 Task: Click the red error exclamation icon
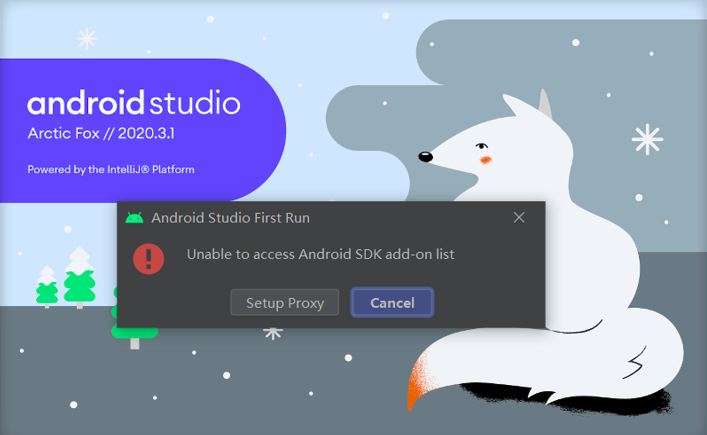(x=148, y=259)
